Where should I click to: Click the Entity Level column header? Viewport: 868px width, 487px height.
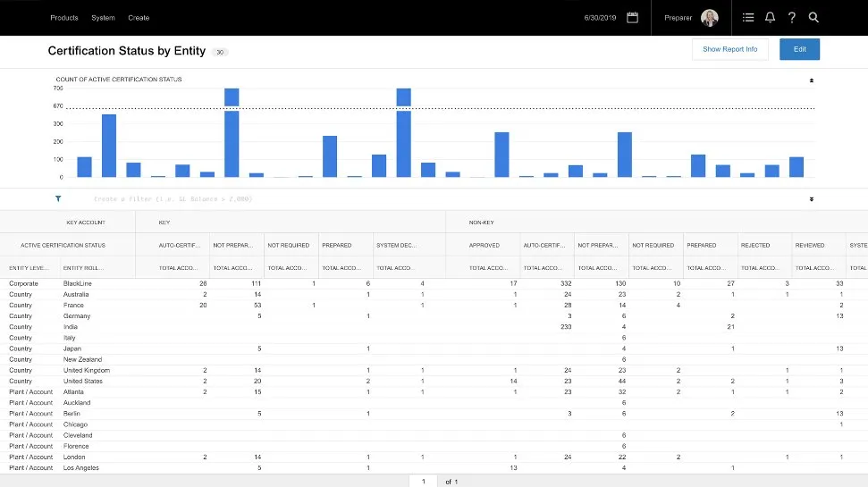(29, 267)
